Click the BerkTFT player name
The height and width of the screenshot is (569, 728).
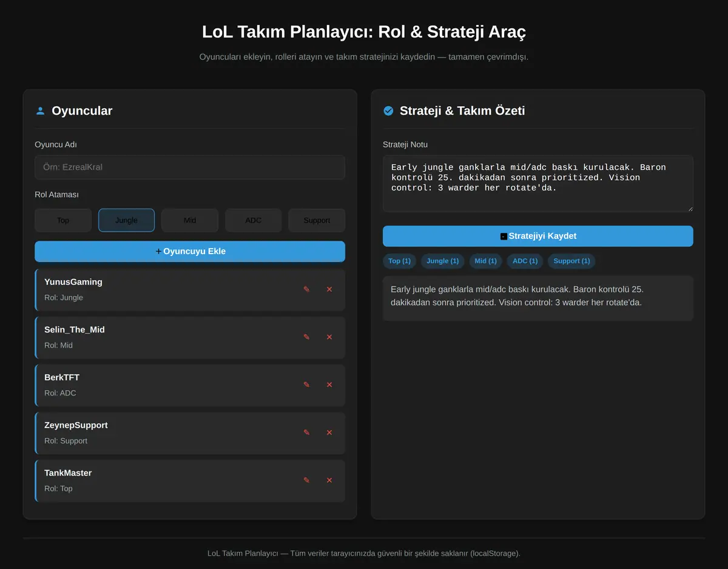point(62,377)
